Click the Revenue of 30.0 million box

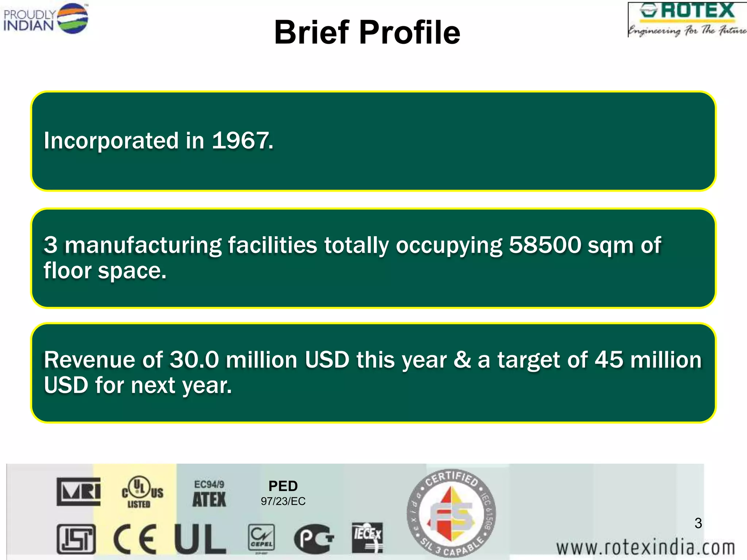(x=373, y=373)
